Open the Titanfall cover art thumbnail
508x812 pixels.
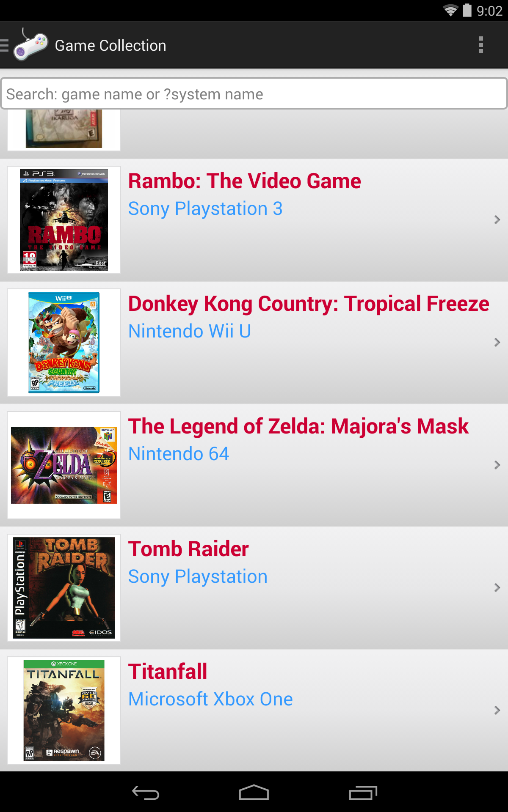[64, 710]
